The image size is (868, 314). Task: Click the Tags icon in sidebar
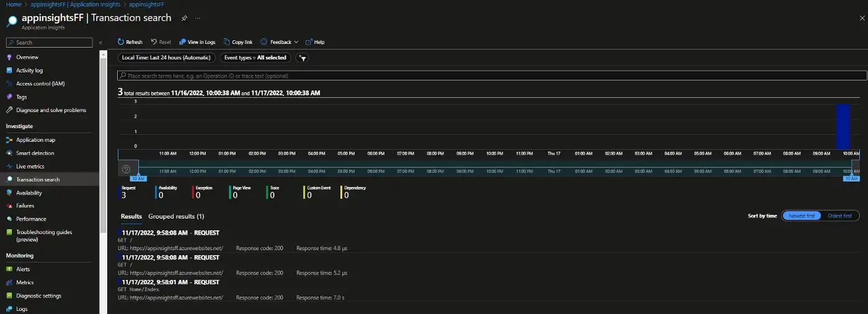coord(9,97)
